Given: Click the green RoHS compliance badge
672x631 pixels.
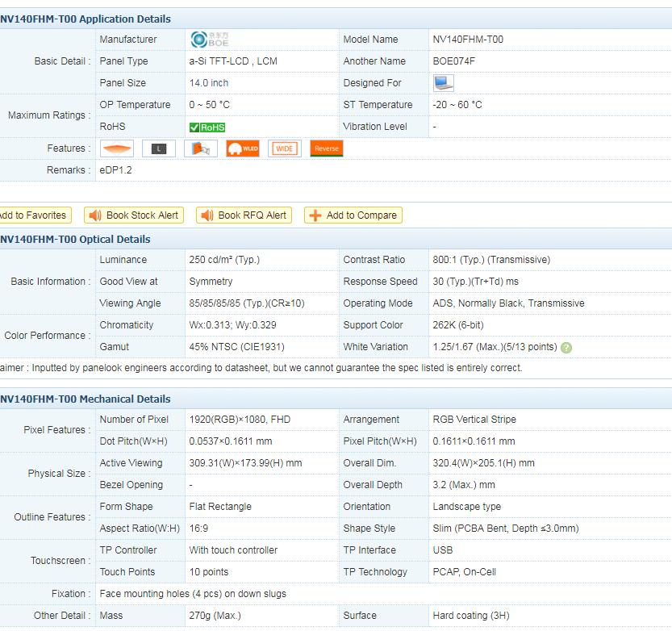Looking at the screenshot, I should pos(207,127).
